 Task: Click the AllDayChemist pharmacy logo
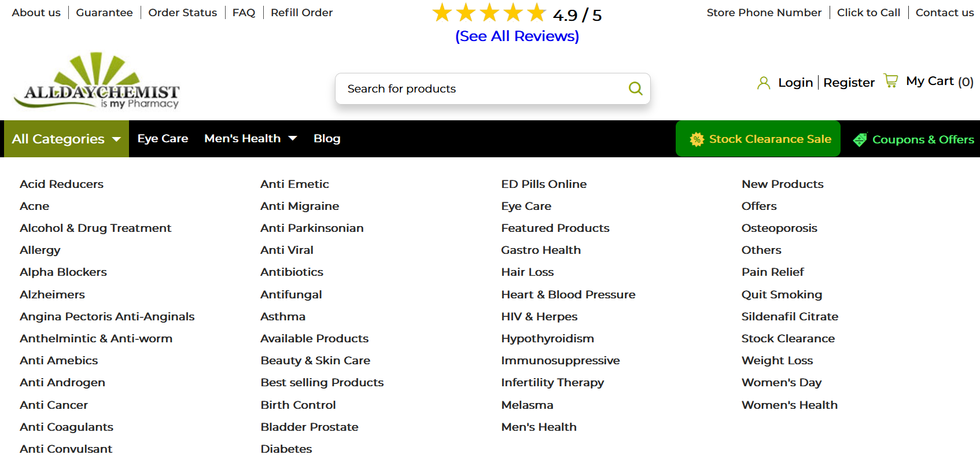click(x=101, y=81)
